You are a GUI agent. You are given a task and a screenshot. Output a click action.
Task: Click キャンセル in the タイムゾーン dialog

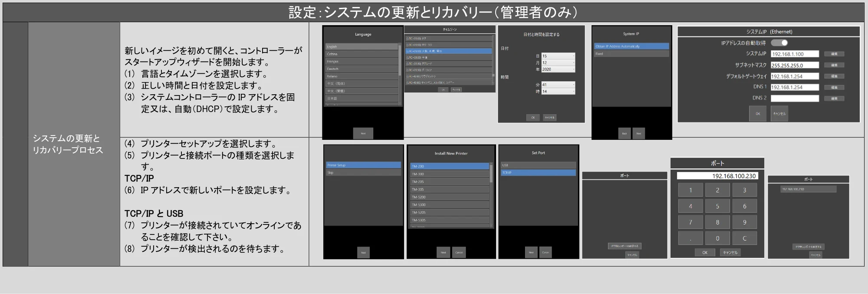(456, 89)
